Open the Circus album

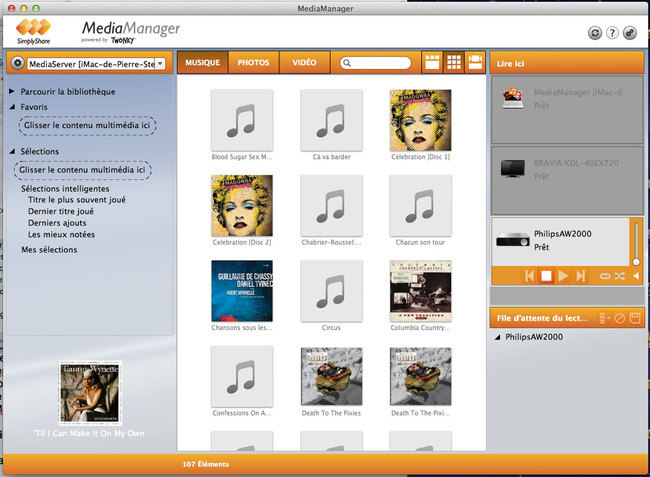(x=332, y=291)
